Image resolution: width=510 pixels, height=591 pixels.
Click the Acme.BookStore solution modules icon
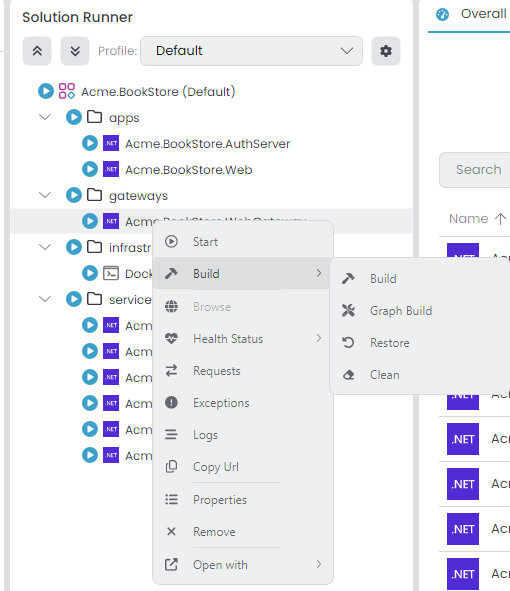pyautogui.click(x=67, y=91)
